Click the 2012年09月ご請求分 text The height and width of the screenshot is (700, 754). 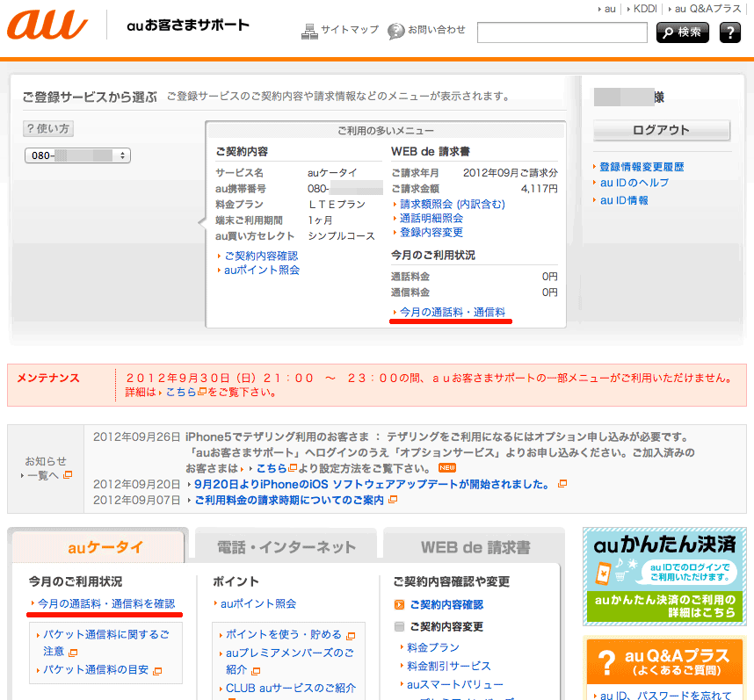(511, 173)
